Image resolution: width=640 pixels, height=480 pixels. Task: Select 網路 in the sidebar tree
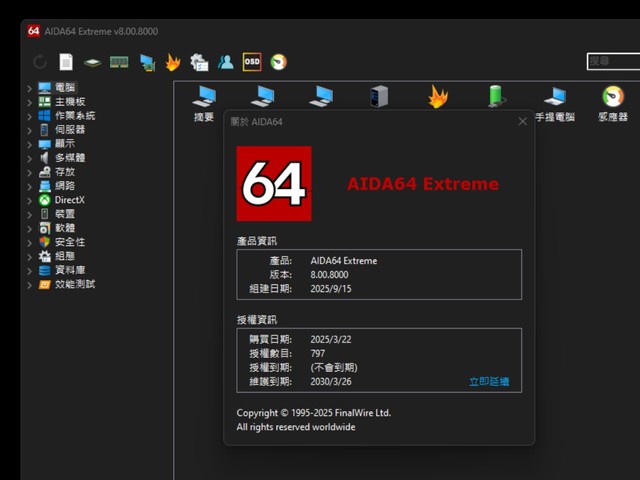(x=65, y=186)
